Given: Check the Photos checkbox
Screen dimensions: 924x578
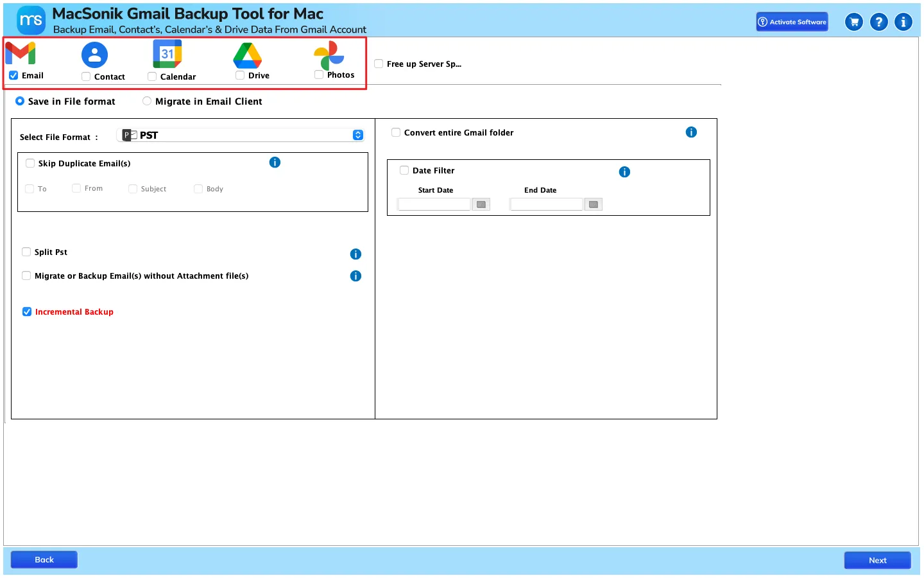Looking at the screenshot, I should click(319, 74).
